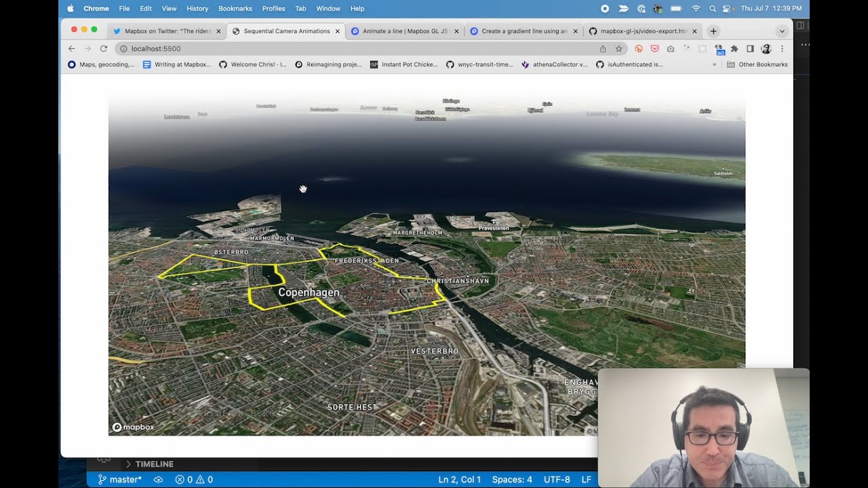Viewport: 868px width, 488px height.
Task: Open the wnyc-transit-time bookmark
Action: [479, 64]
